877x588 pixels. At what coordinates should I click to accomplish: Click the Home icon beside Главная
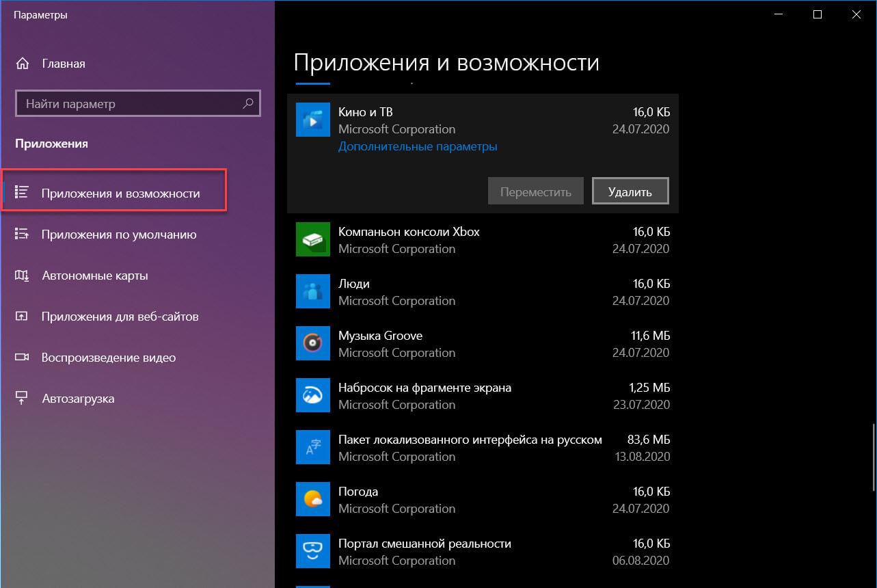23,64
